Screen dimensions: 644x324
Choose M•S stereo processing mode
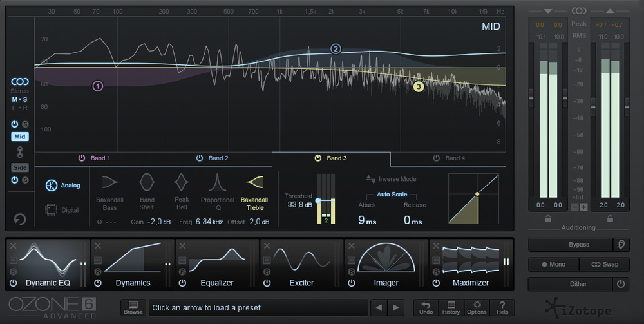tap(19, 99)
